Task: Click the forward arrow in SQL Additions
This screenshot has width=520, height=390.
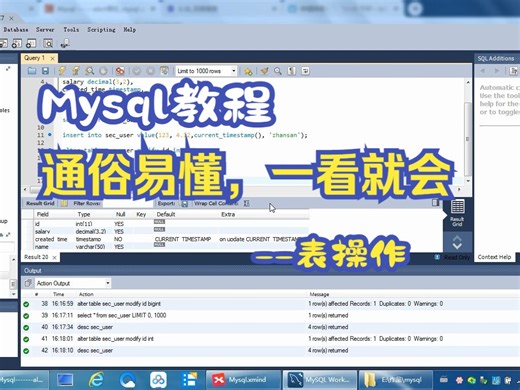Action: (x=497, y=71)
